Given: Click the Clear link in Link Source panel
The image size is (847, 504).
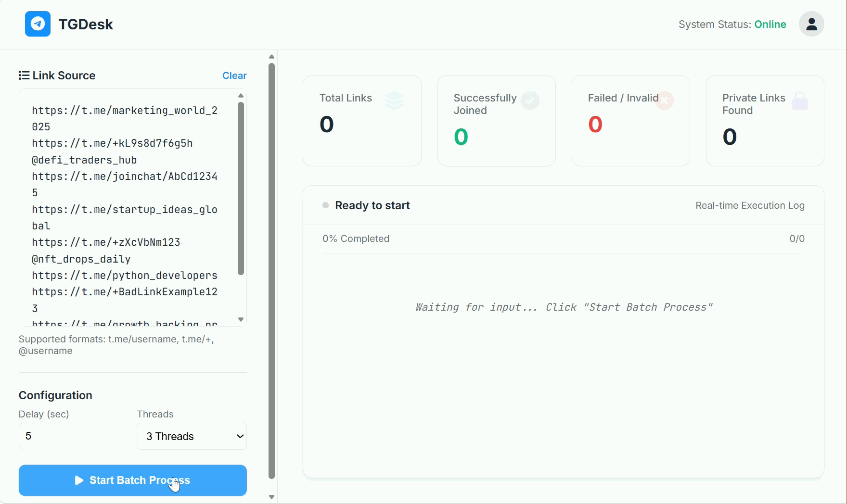Looking at the screenshot, I should point(234,76).
